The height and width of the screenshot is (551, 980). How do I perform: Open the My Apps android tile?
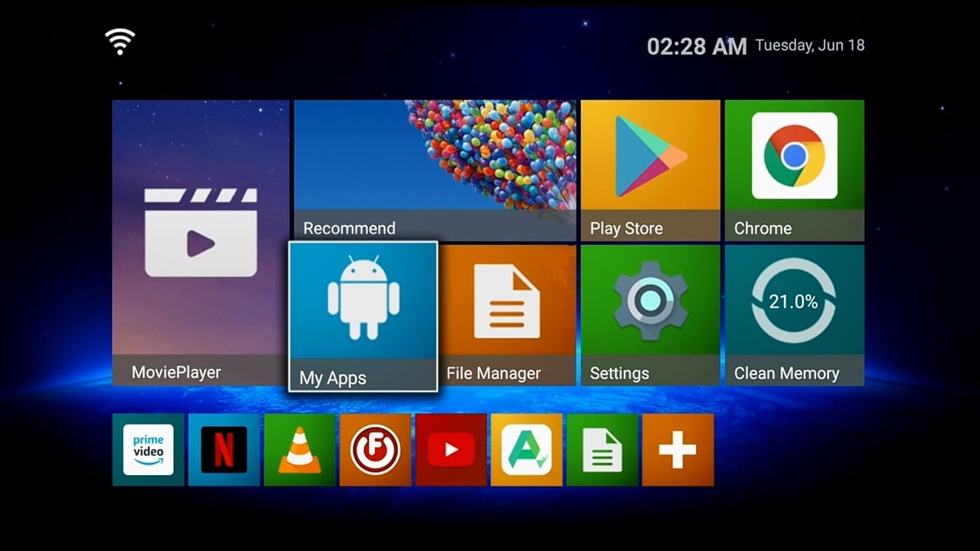coord(363,316)
